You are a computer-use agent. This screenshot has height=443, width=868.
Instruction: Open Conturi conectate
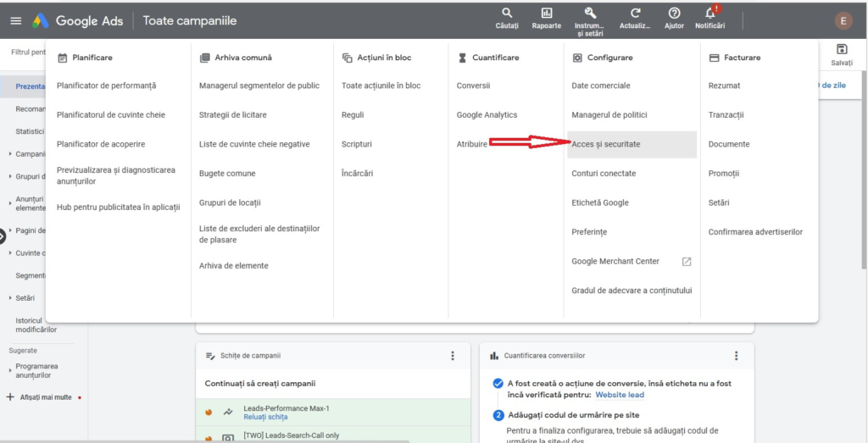pyautogui.click(x=604, y=174)
